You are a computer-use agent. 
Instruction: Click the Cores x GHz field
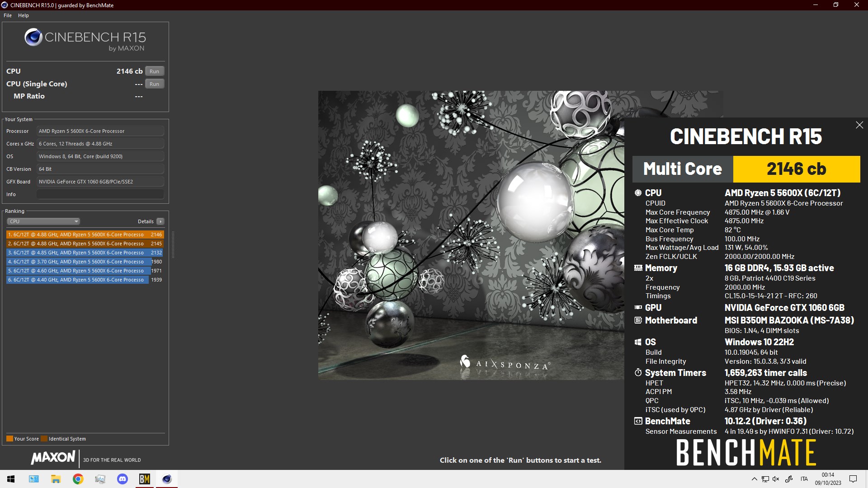coord(100,144)
